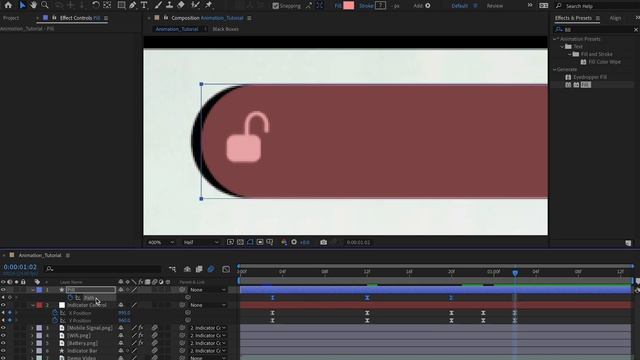Change the blue label color of Fill layer
The width and height of the screenshot is (640, 360).
click(x=39, y=290)
